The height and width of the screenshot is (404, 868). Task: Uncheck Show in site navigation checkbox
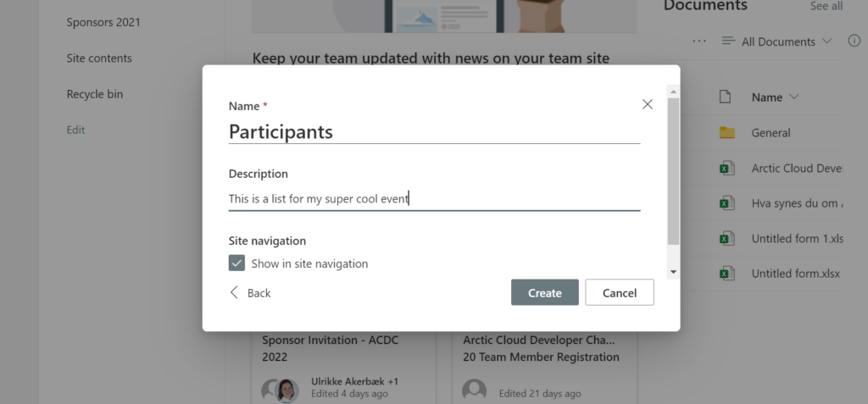coord(237,263)
